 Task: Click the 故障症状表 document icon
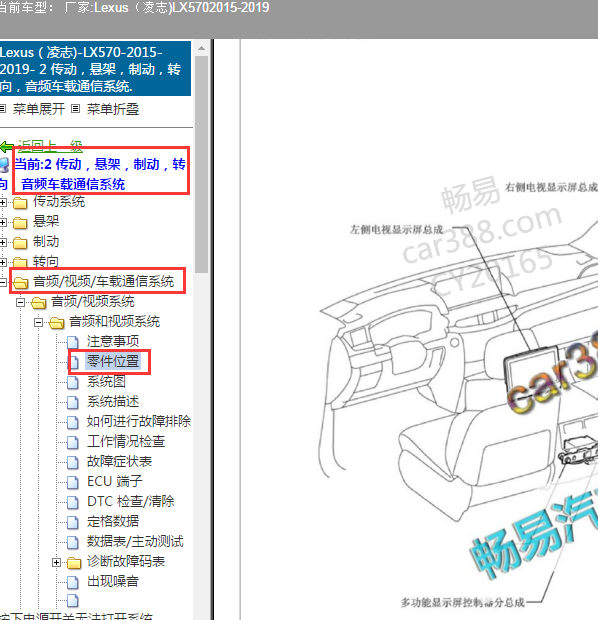(72, 462)
